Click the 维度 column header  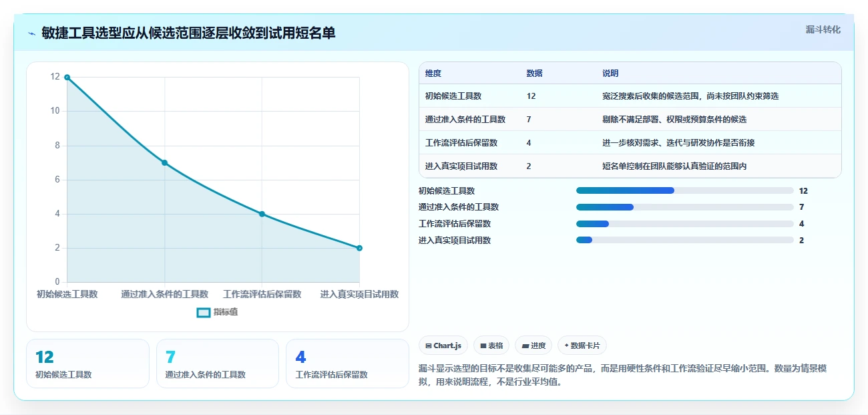pyautogui.click(x=433, y=74)
